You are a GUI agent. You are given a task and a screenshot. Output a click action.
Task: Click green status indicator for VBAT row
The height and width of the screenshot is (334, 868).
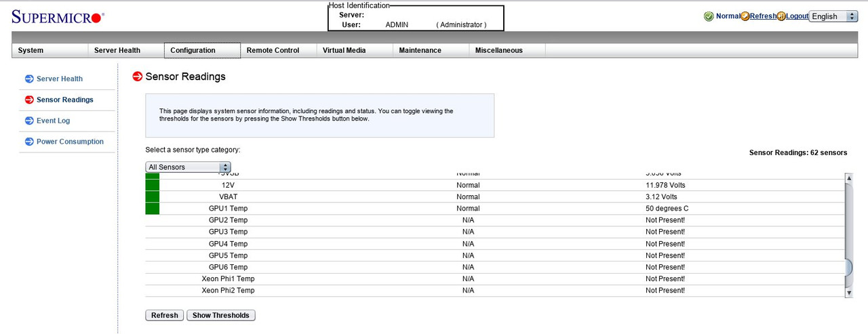(153, 196)
